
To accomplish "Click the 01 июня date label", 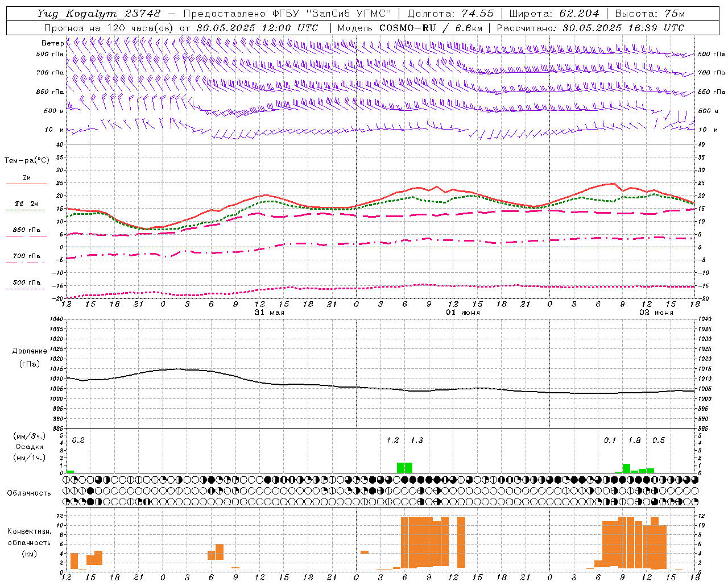I will click(462, 313).
